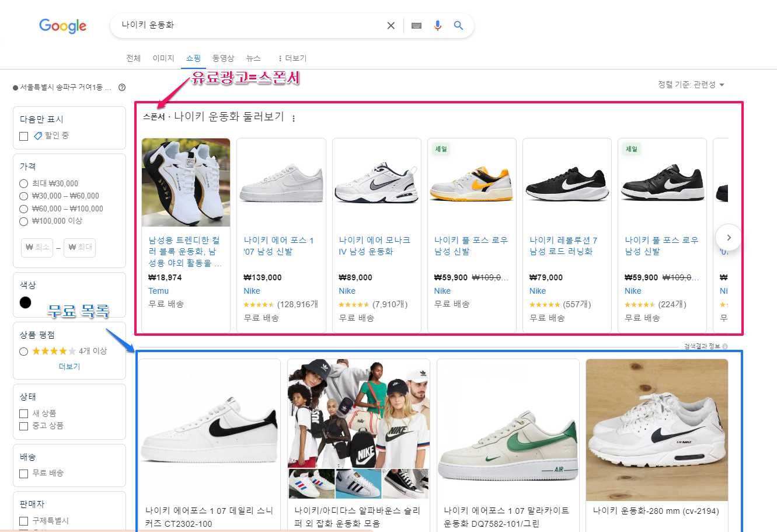Click the 세일 badge on the black 풀 포스 로우 shoe
The image size is (777, 532).
coord(632,149)
